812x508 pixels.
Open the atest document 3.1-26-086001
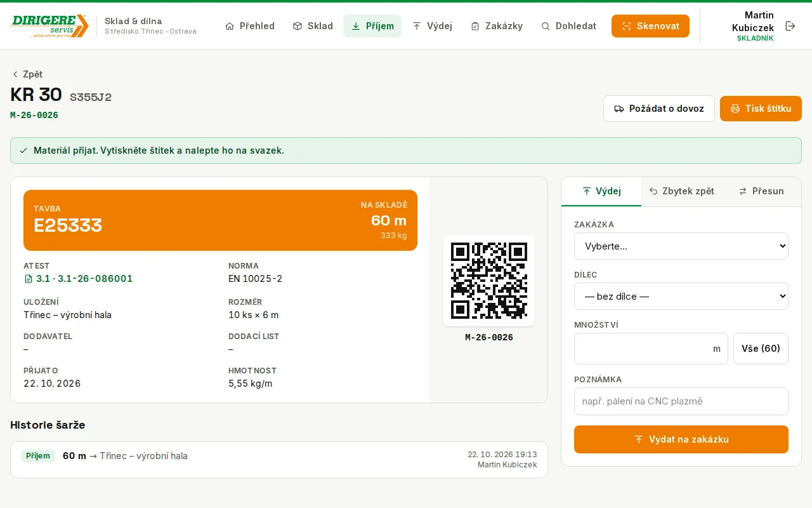tap(78, 279)
